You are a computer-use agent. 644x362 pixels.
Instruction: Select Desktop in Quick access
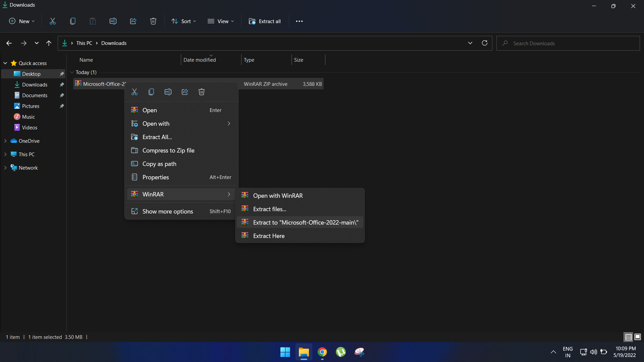(34, 74)
